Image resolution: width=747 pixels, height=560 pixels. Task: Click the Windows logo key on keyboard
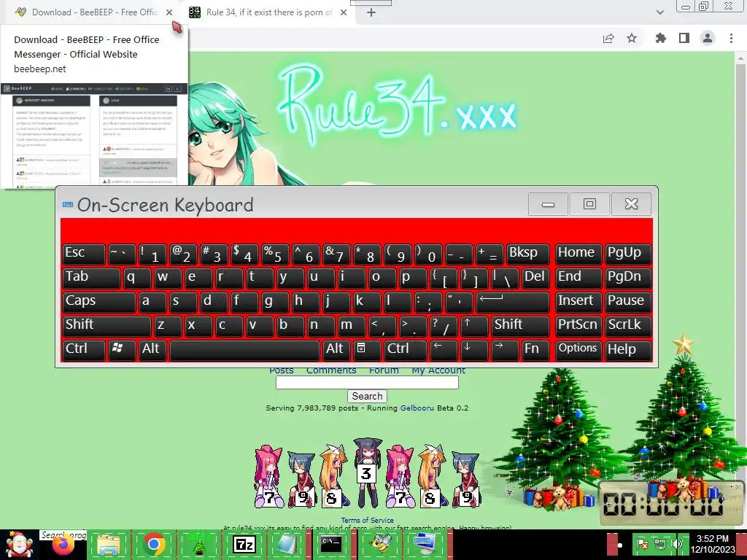[122, 349]
